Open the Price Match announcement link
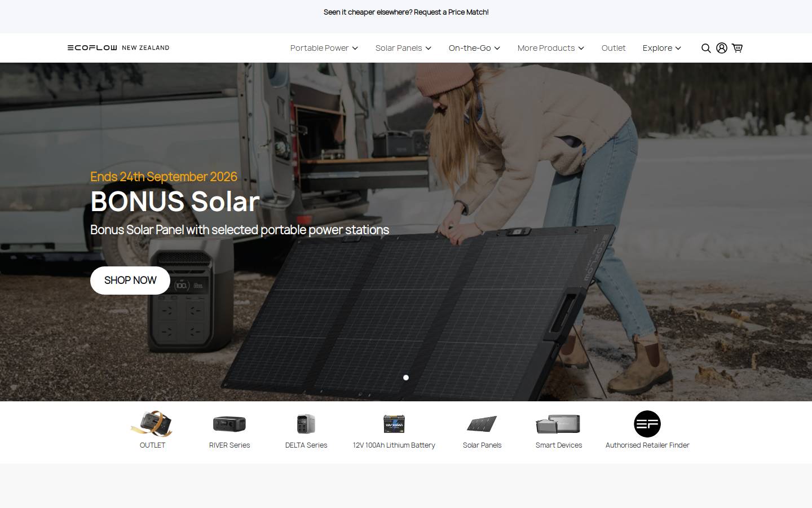The height and width of the screenshot is (508, 812). [406, 12]
